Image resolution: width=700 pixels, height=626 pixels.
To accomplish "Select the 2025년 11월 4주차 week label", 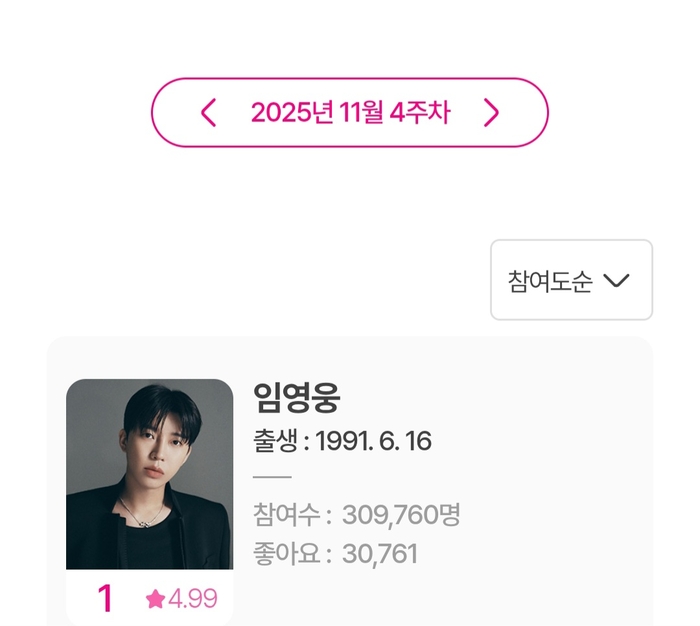I will [350, 113].
